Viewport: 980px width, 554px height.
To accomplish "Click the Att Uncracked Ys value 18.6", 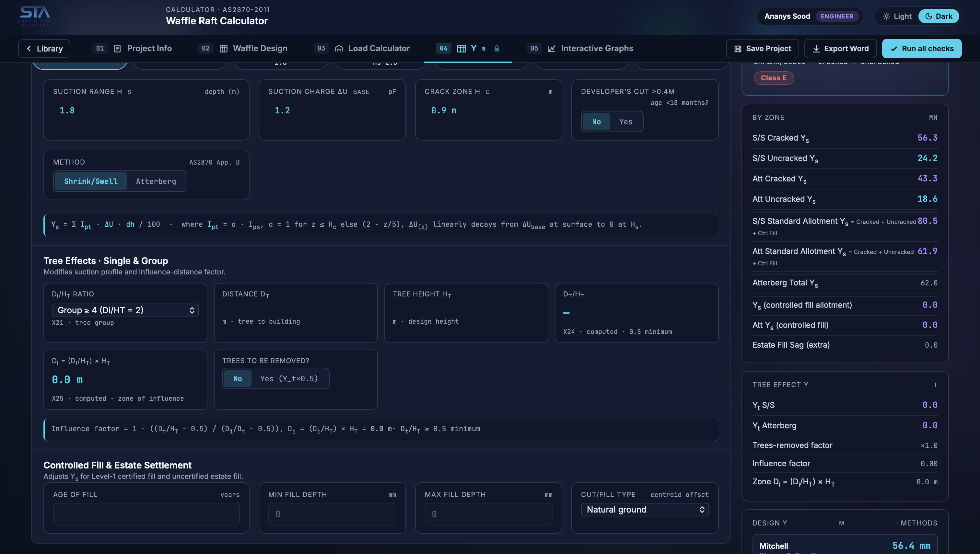I will point(927,199).
